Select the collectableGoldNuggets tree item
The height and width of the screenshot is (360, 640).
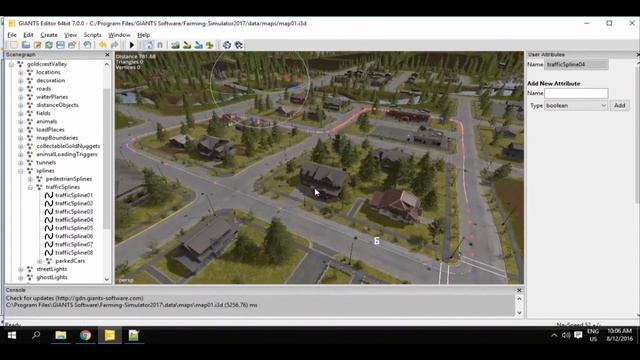click(x=68, y=146)
